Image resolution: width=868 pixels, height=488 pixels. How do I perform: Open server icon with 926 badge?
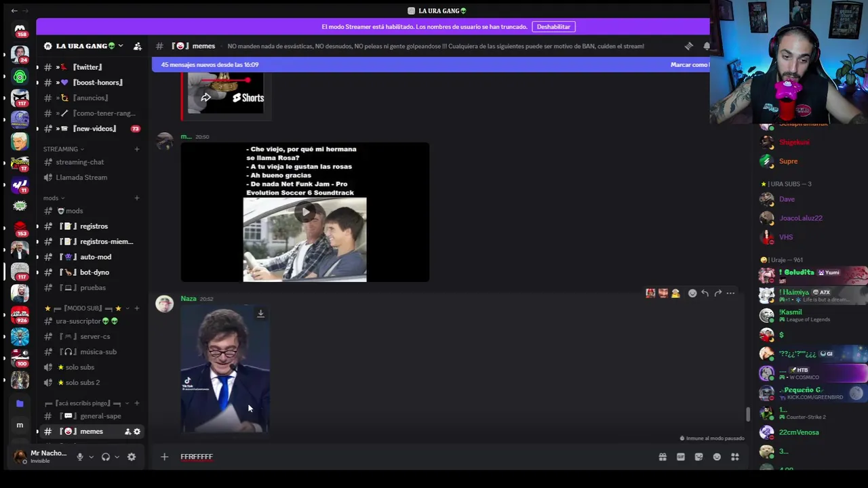(x=20, y=314)
